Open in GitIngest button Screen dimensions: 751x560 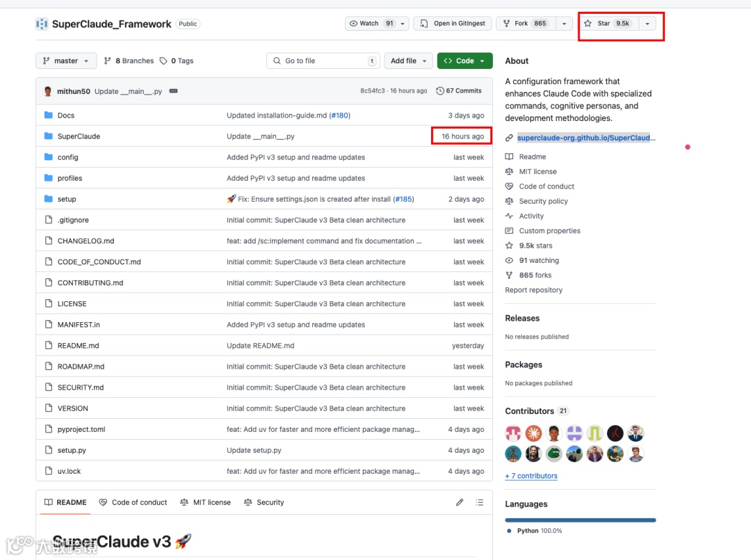coord(453,24)
